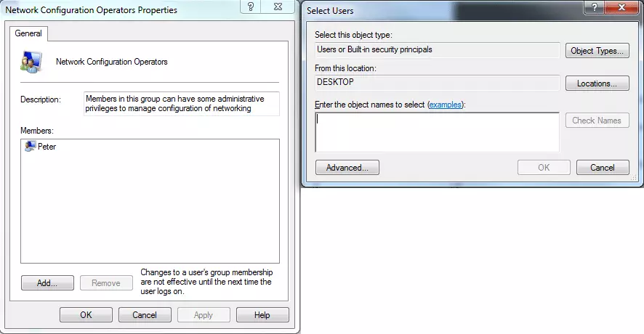Click the help question mark in Select Users
644x334 pixels.
click(594, 7)
